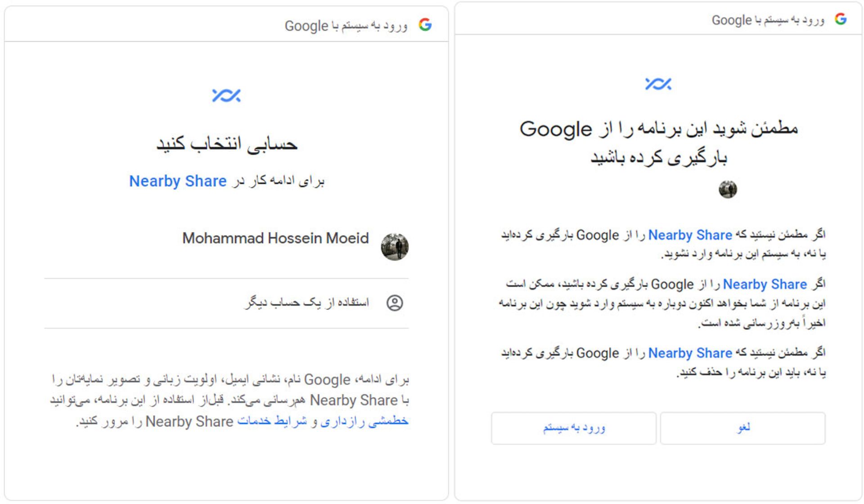Select Mohammad Hossein Moeid's profile photo

tap(395, 246)
